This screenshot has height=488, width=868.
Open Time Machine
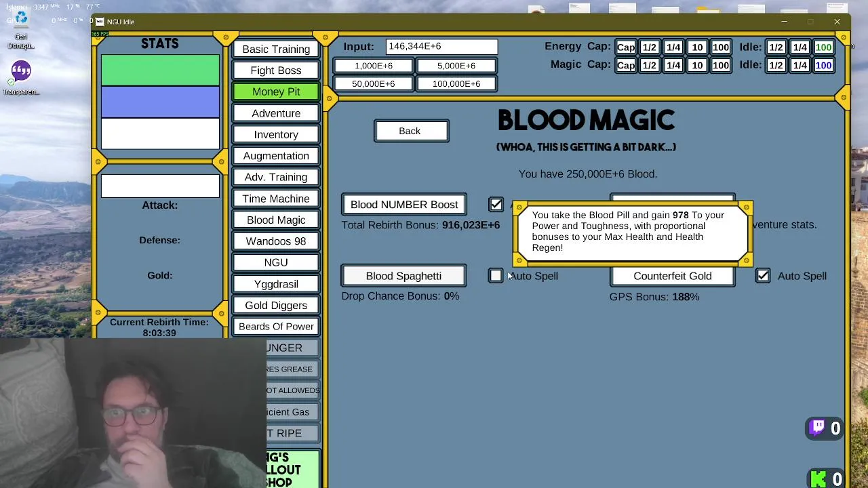tap(276, 199)
